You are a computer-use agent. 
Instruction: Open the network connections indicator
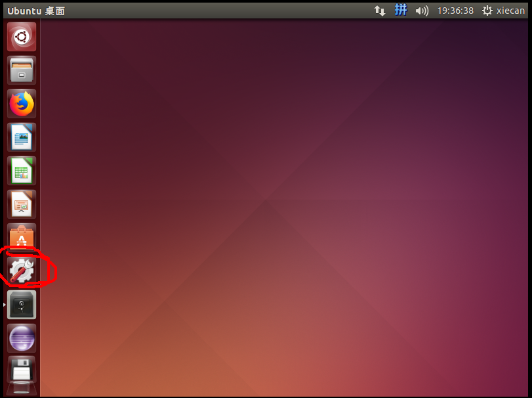[x=380, y=11]
